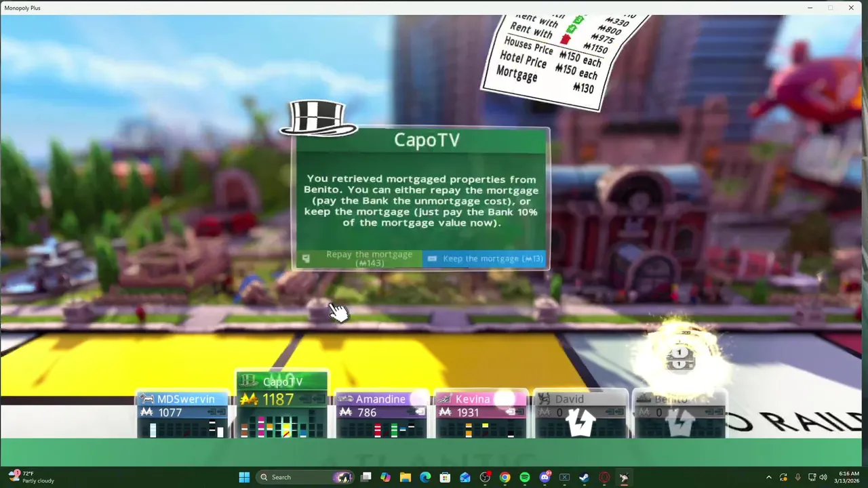The height and width of the screenshot is (488, 868).
Task: Click the Monopoly money icon beside 1187
Action: (248, 400)
